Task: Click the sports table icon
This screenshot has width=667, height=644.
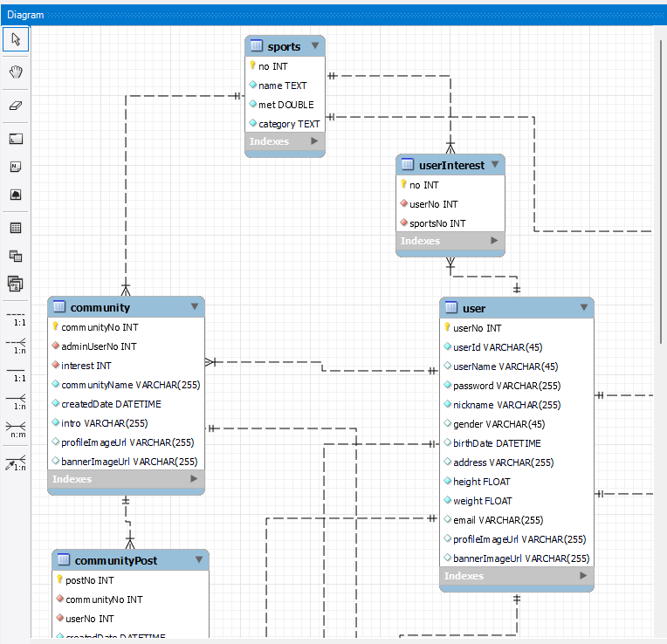Action: [257, 45]
